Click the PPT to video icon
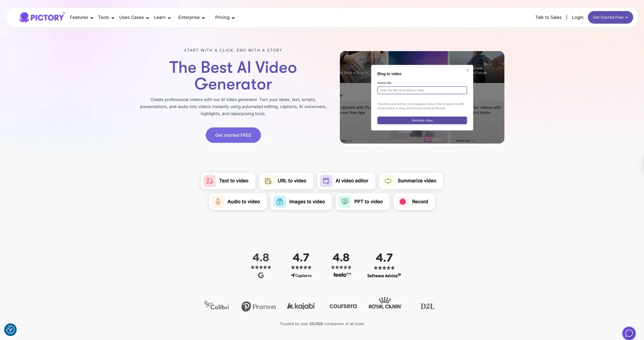 pyautogui.click(x=345, y=202)
